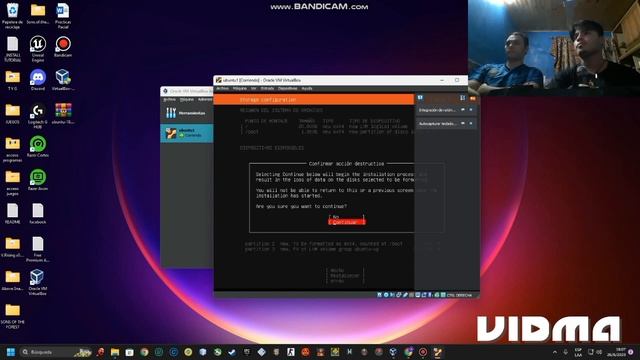
Task: Select Herramientas in the VirtualBox Manager sidebar
Action: click(187, 113)
